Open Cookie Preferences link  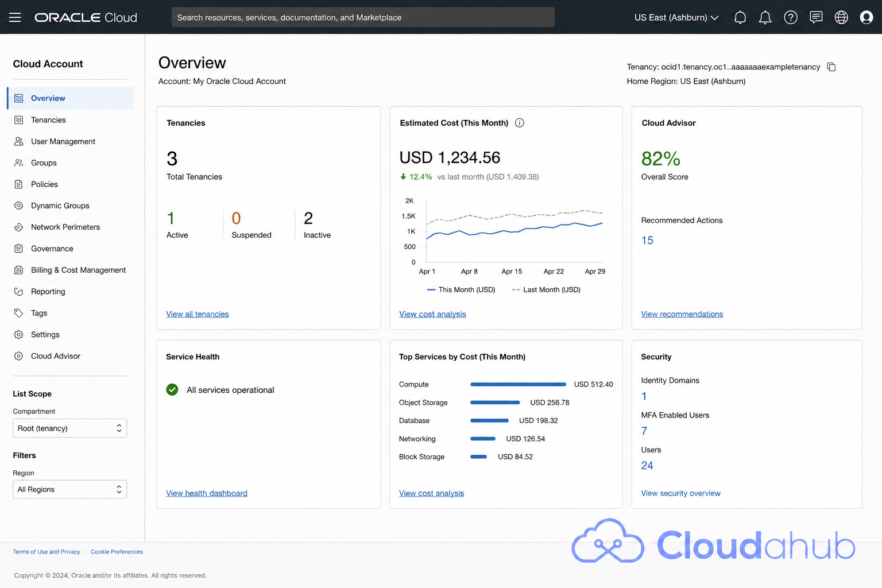(117, 552)
